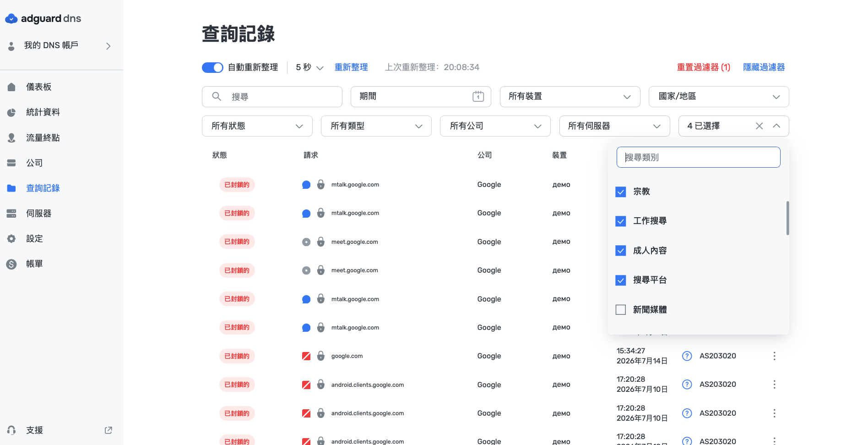Go to 統計資料 in sidebar

43,112
